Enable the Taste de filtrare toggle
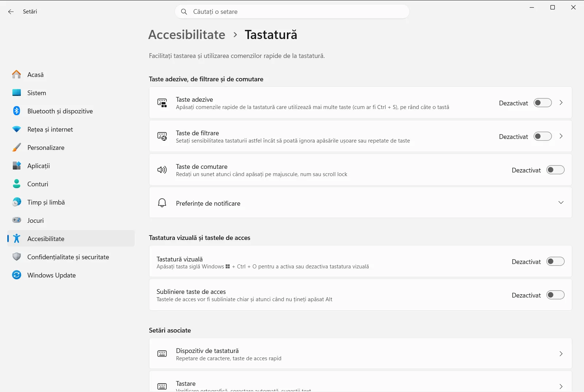The width and height of the screenshot is (584, 392). (x=543, y=136)
